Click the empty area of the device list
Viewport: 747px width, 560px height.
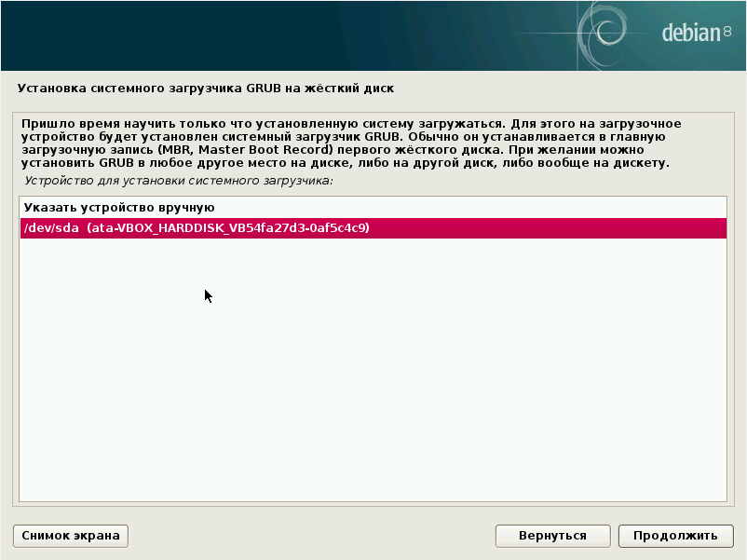373,373
